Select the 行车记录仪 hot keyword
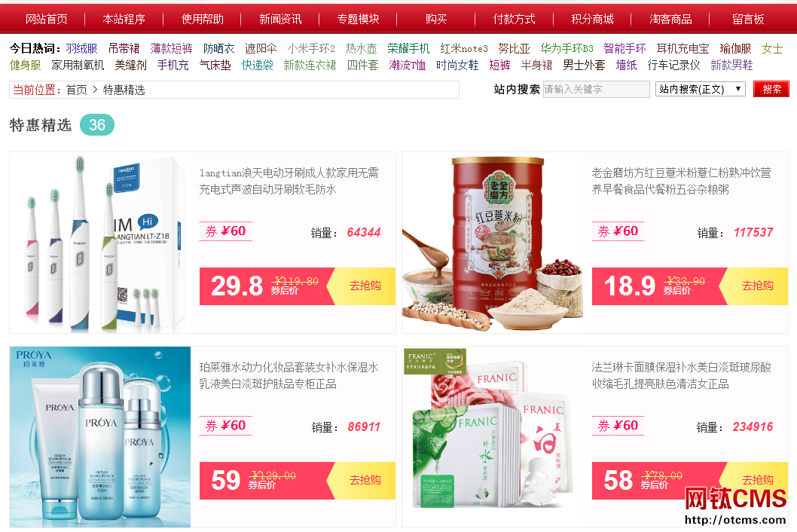This screenshot has height=532, width=797. click(x=673, y=65)
